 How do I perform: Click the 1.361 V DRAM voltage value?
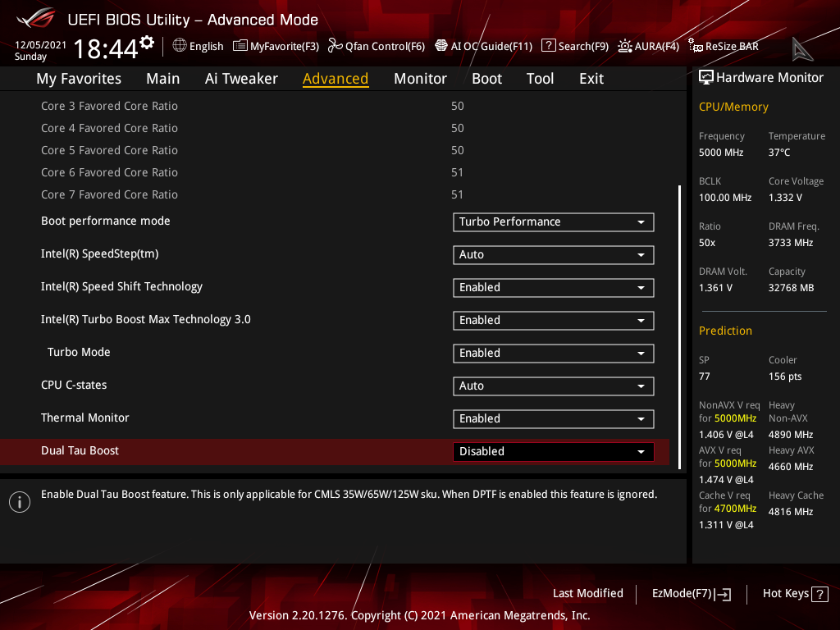click(715, 288)
